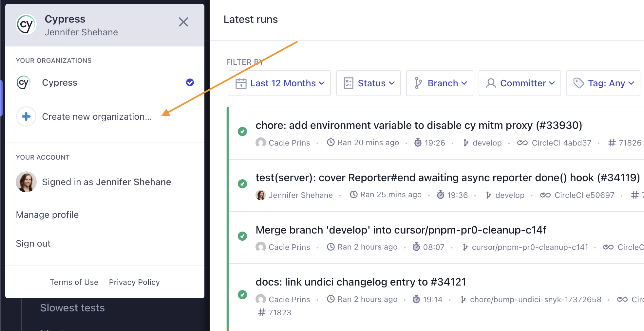Click the checked mark beside Cypress organization

(190, 82)
